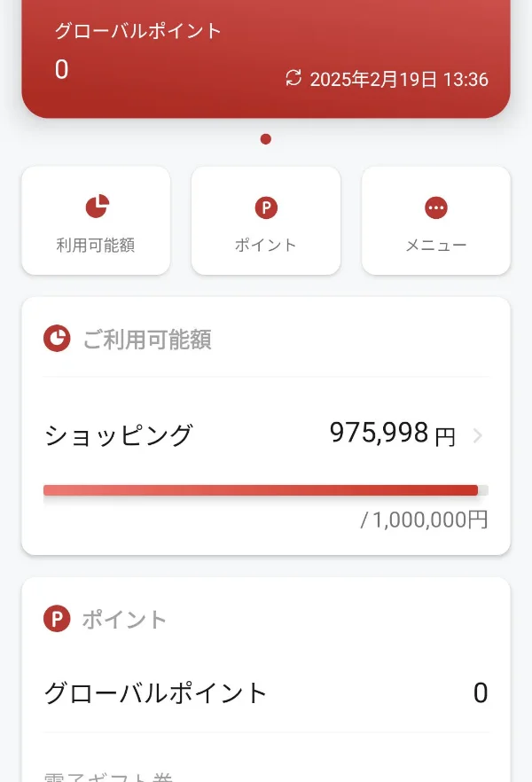This screenshot has width=532, height=782.
Task: Click the pie icon beside ご利用可能額 heading
Action: (x=57, y=339)
